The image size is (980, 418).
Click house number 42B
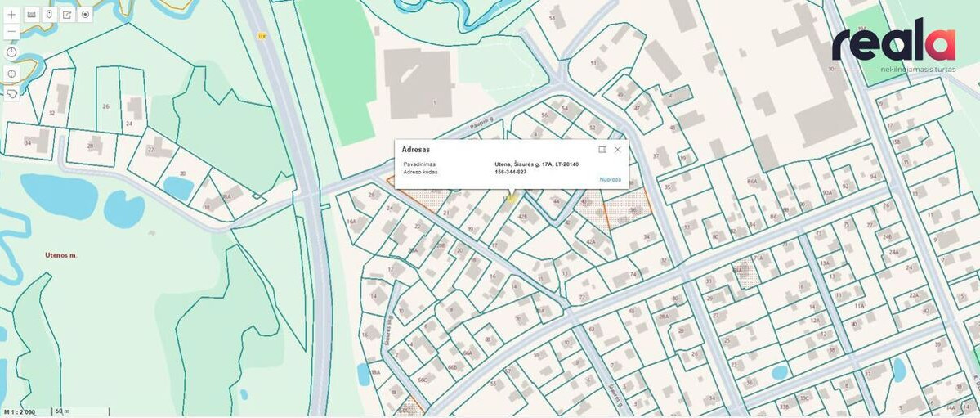pos(522,217)
